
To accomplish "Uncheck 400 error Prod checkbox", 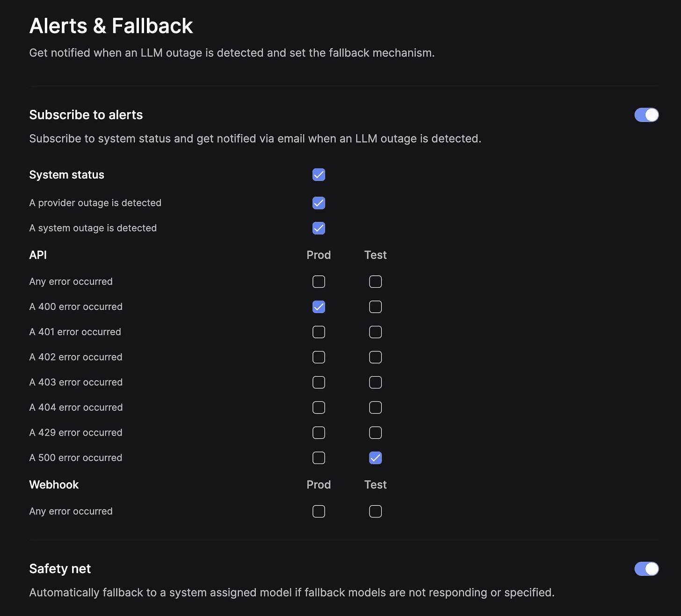I will 319,307.
